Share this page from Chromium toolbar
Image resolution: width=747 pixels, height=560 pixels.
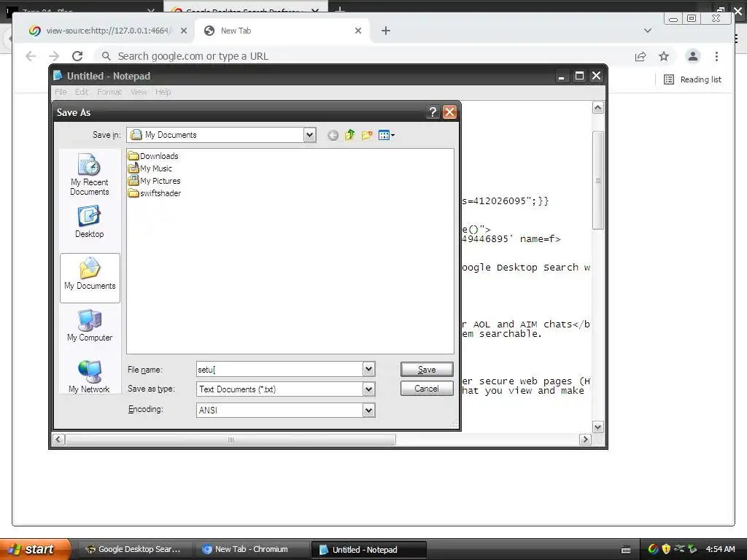pyautogui.click(x=640, y=56)
